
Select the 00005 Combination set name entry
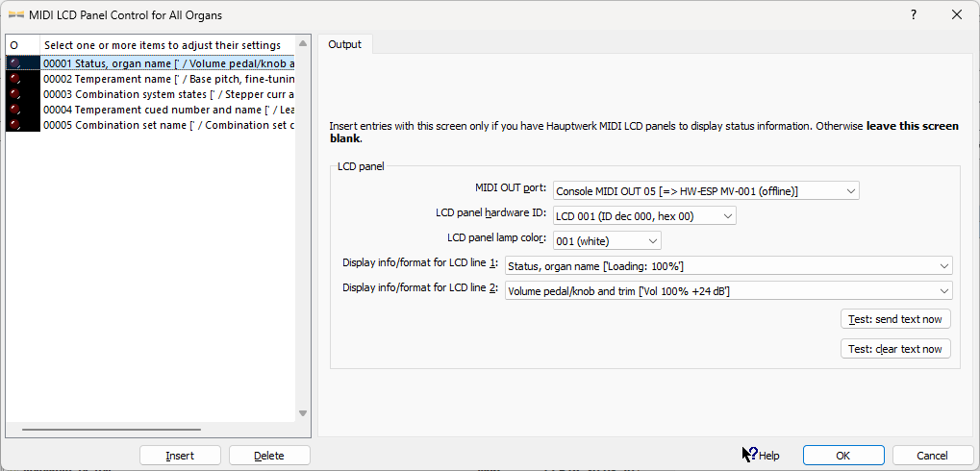[168, 125]
